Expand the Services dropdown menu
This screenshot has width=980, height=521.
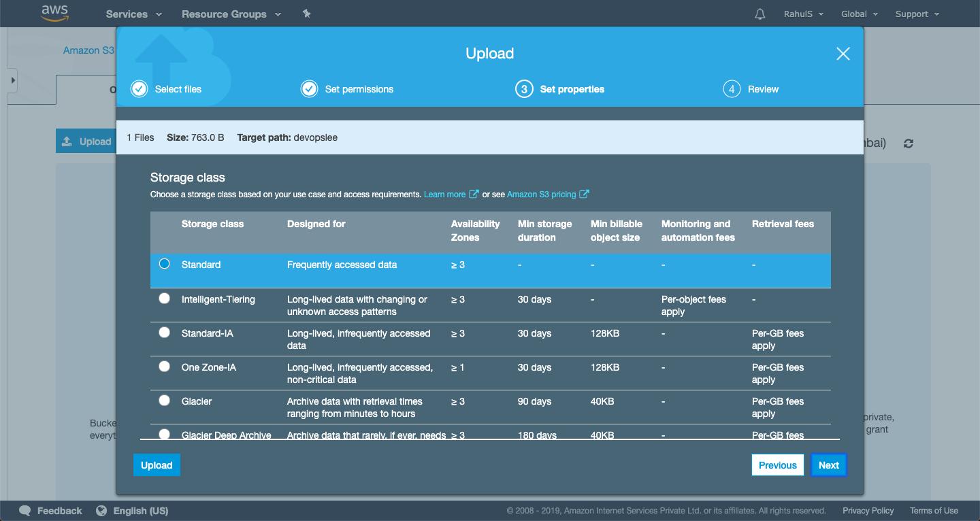[133, 14]
